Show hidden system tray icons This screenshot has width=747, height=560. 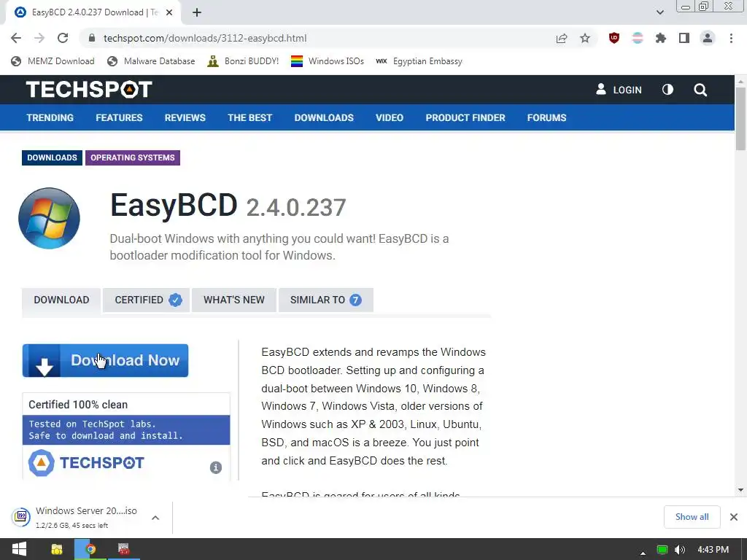tap(643, 553)
